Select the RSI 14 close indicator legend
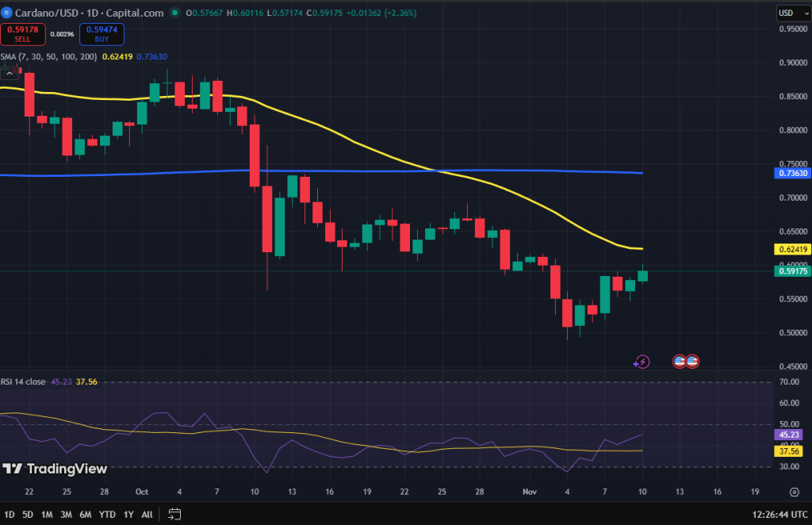Screen dimensions: 812x525 (x=24, y=381)
